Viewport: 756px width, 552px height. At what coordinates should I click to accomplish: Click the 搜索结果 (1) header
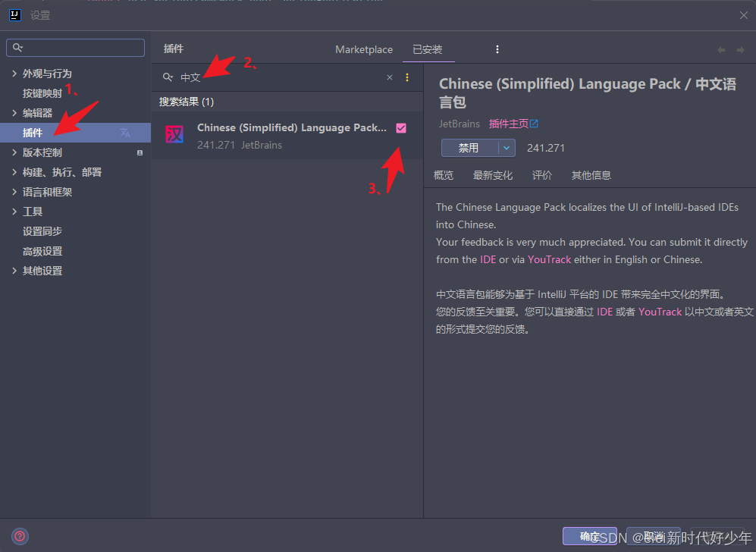187,102
